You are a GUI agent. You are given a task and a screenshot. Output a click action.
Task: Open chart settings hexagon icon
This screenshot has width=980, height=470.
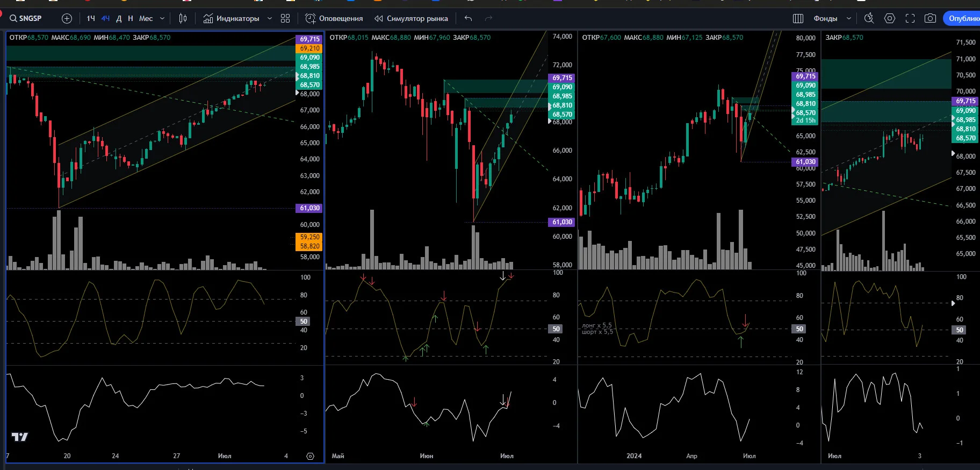[x=890, y=18]
